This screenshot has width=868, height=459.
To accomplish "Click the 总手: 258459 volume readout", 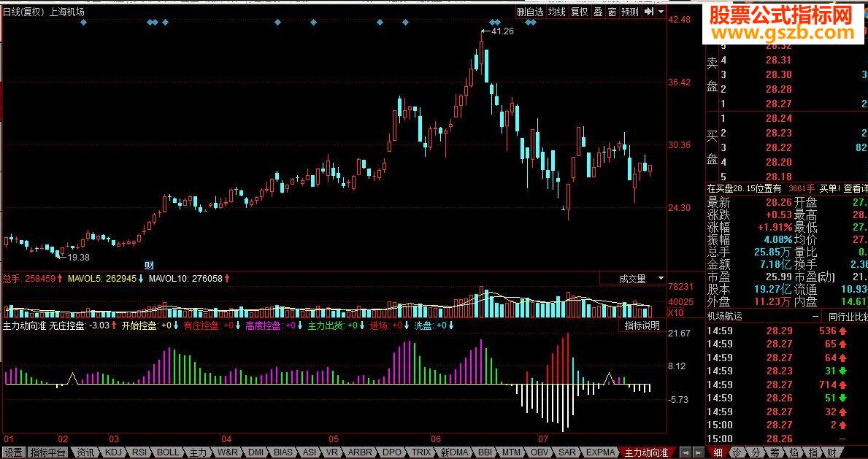I will (x=28, y=279).
